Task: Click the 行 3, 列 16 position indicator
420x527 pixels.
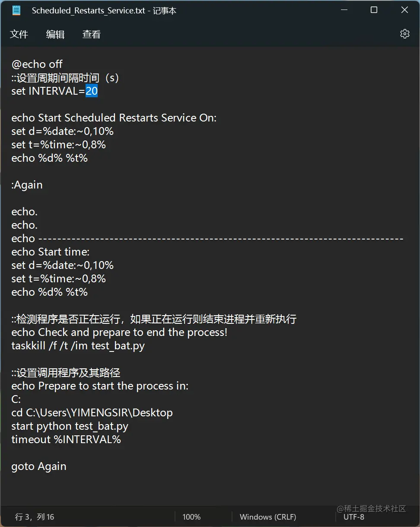Action: tap(35, 517)
